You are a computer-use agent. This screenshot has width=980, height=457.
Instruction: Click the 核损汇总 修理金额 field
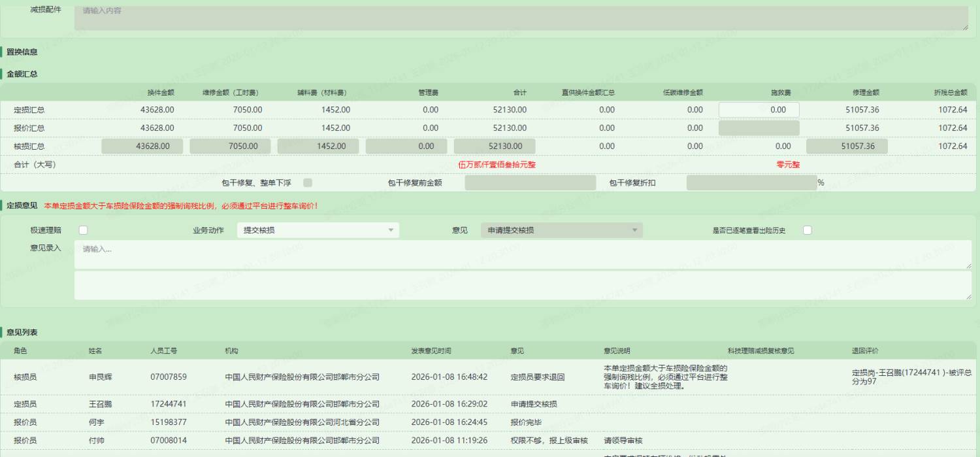tap(846, 146)
